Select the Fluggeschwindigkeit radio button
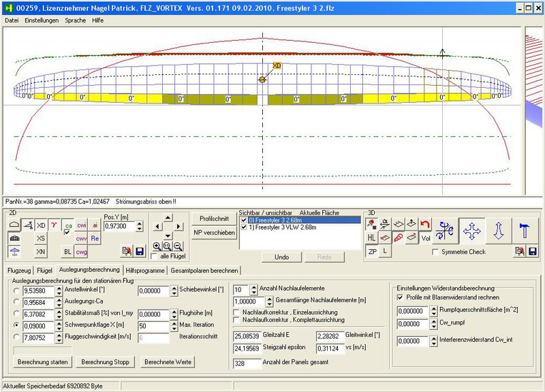 15,337
